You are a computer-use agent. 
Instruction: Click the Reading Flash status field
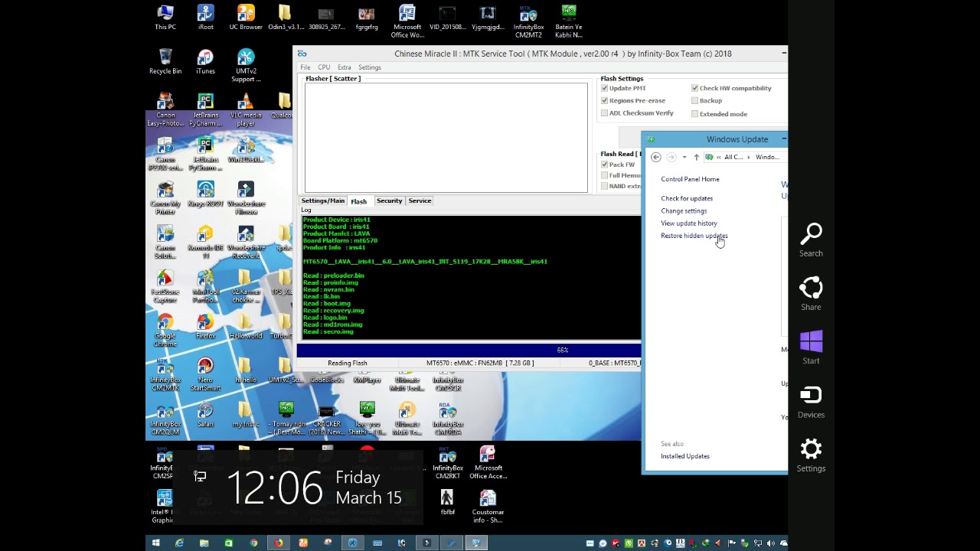pyautogui.click(x=348, y=363)
